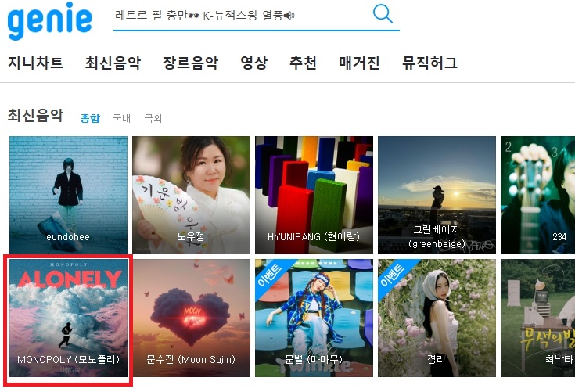Open the 문수진 (Moon Sujin) album
This screenshot has width=575, height=392.
coord(192,318)
